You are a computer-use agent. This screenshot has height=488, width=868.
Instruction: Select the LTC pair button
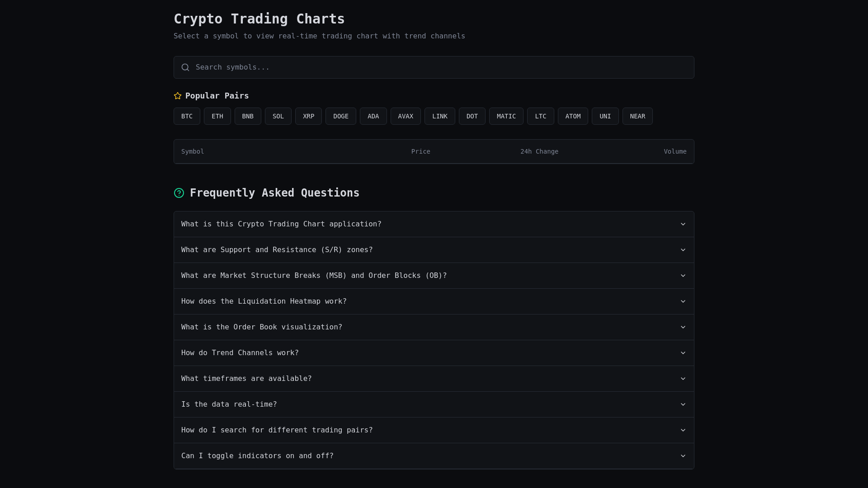point(541,116)
